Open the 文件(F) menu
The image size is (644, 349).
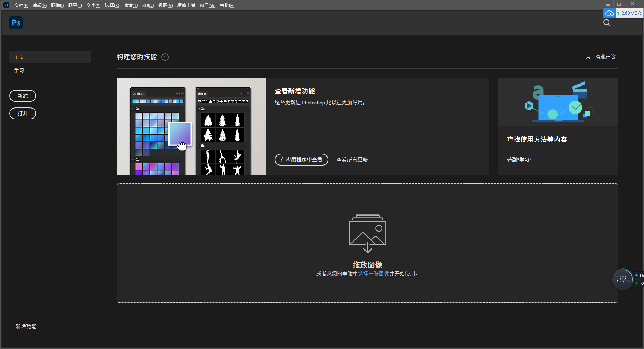point(21,6)
